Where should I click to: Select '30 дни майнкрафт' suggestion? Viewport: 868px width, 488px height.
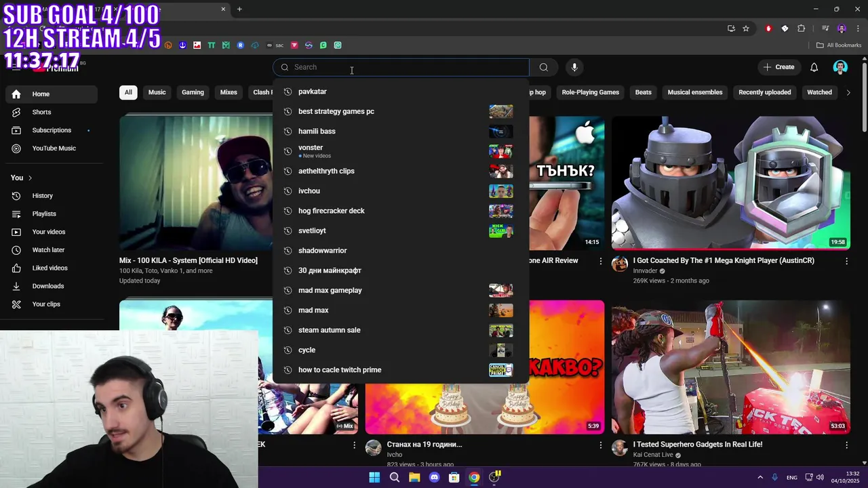[x=401, y=270]
